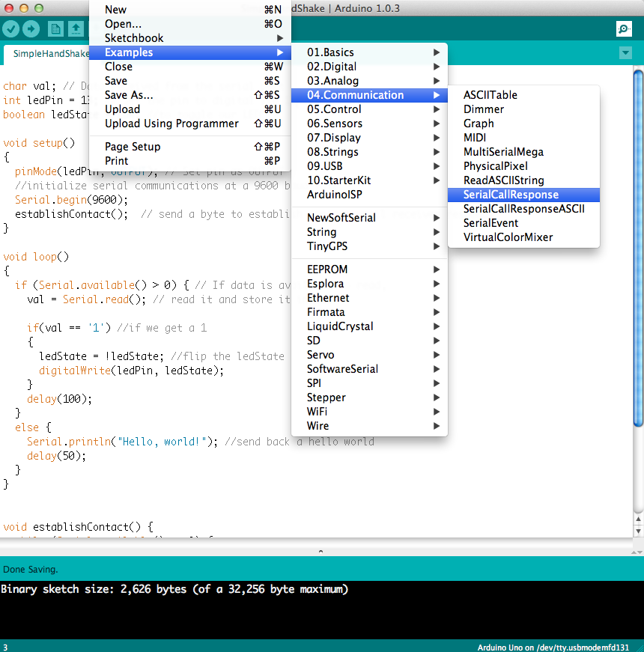Open the Dimmer example sketch
Viewport: 644px width, 652px height.
pyautogui.click(x=523, y=109)
